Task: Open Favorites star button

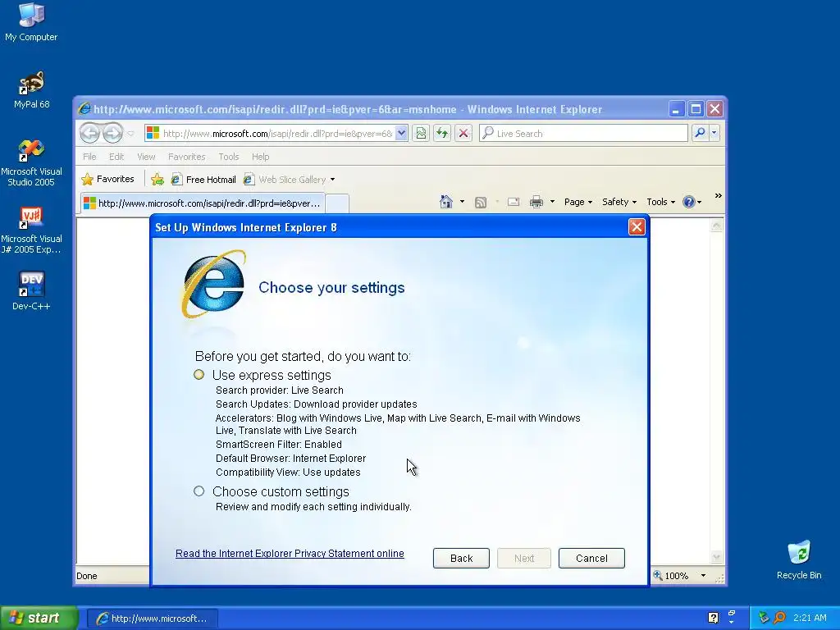Action: [108, 180]
